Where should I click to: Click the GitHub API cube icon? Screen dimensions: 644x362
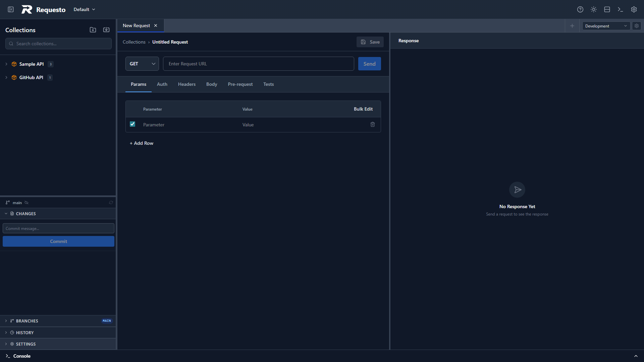(x=14, y=77)
